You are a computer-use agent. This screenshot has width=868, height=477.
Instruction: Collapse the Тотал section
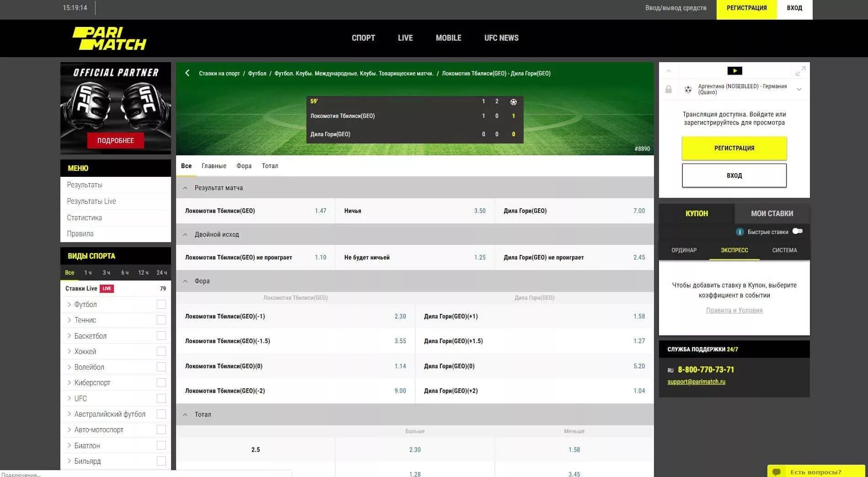pos(185,414)
